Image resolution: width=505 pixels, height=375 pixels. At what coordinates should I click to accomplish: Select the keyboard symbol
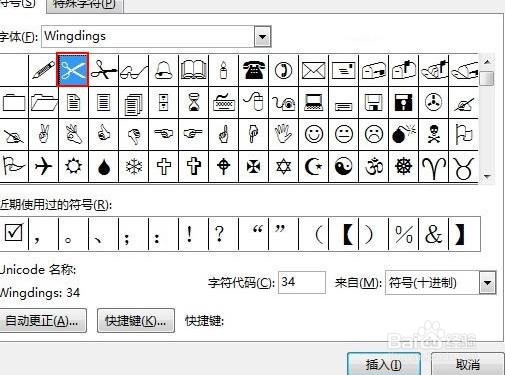[x=223, y=102]
